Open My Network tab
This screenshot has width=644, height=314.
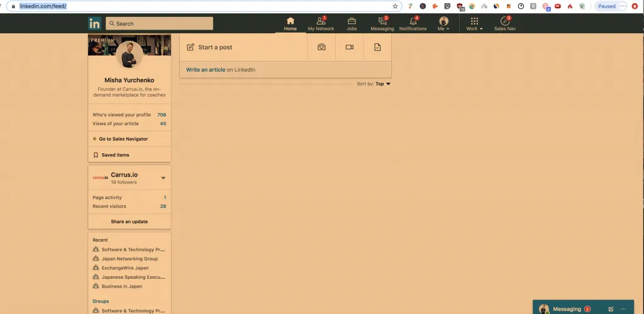(321, 24)
